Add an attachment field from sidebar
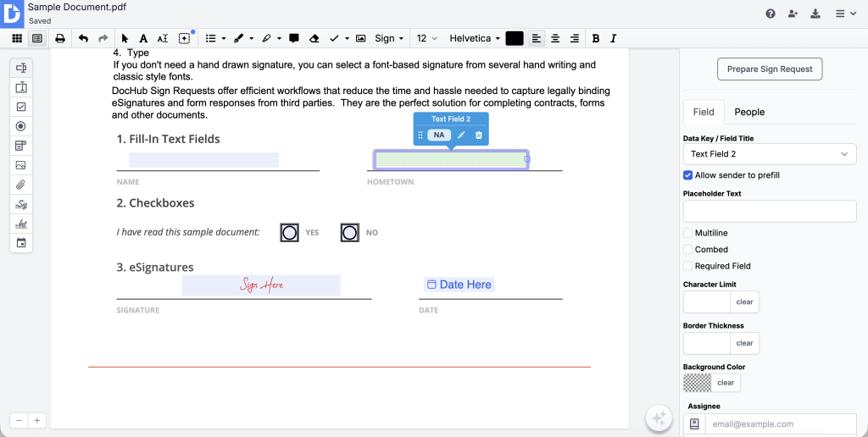 [x=21, y=185]
